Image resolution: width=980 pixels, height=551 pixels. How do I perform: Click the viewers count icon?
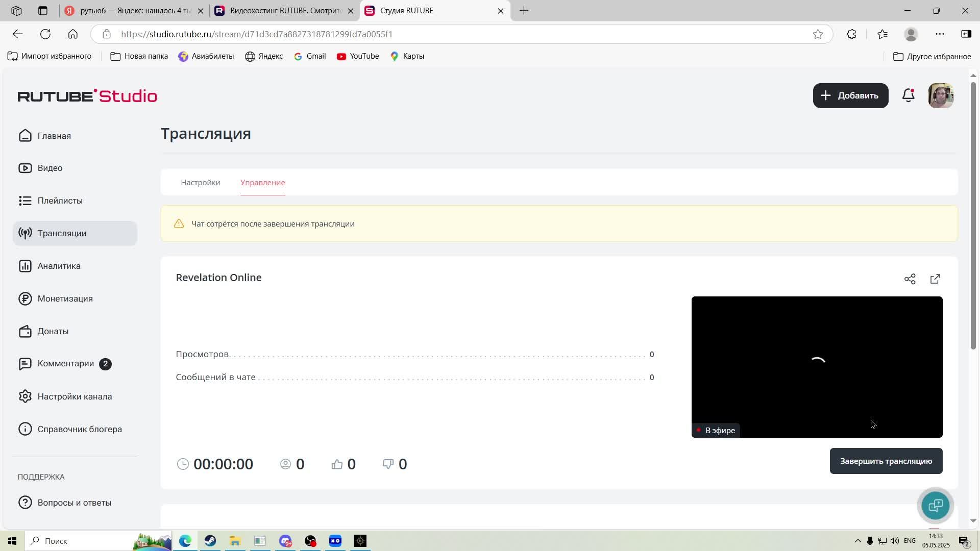(285, 464)
